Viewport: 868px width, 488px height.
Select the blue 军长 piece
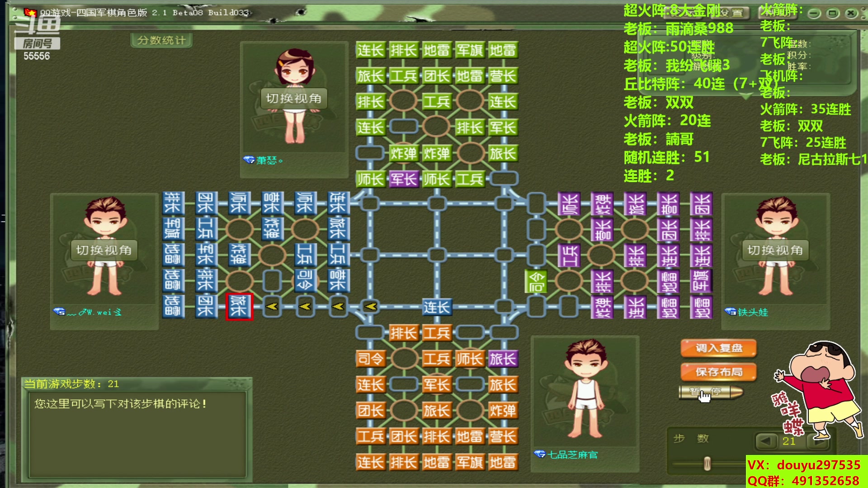[206, 255]
